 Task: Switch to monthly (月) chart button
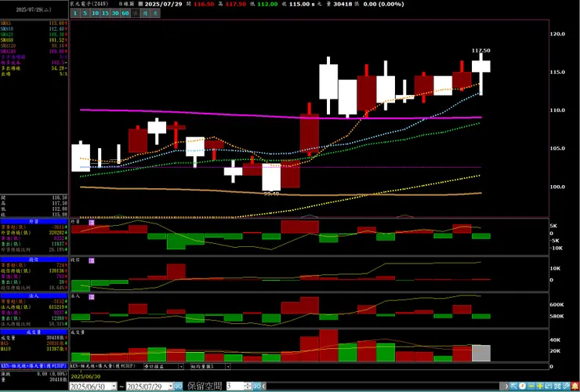pos(155,13)
